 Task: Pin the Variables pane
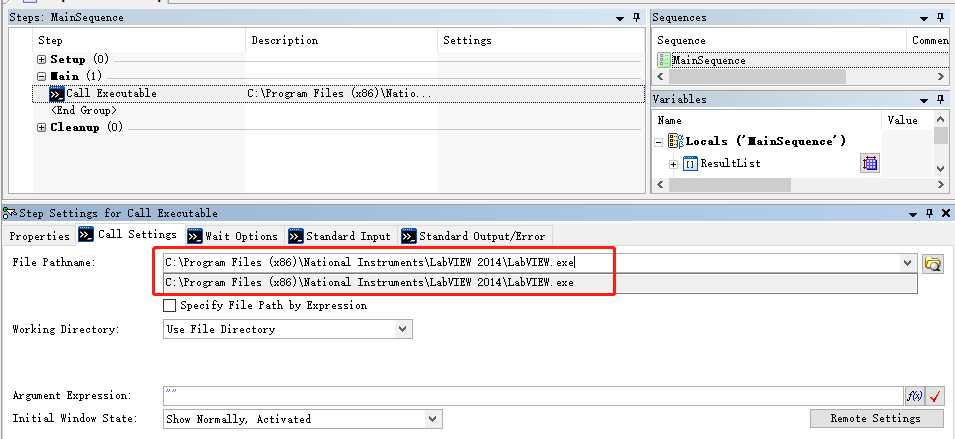coord(940,99)
